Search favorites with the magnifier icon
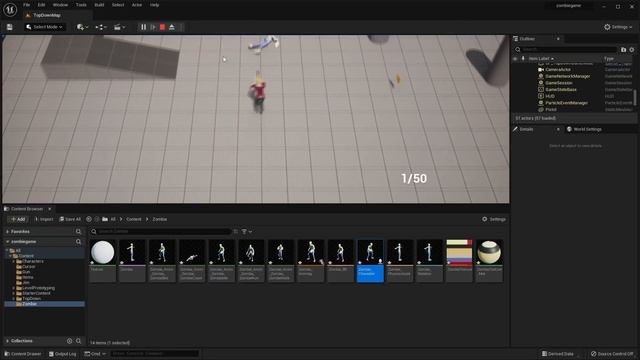 click(78, 231)
